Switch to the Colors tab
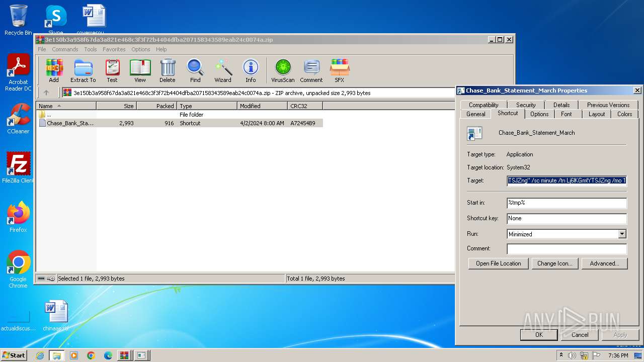This screenshot has height=362, width=644. [625, 114]
